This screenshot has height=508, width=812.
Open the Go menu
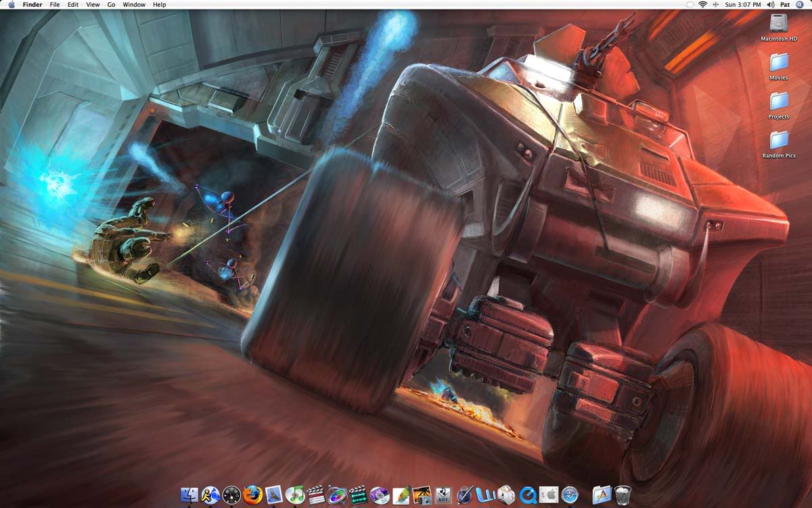[111, 5]
